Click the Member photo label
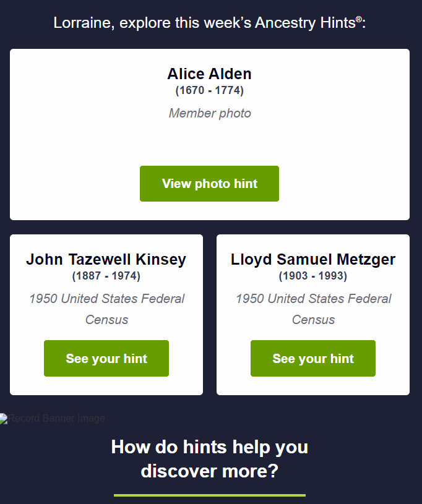Viewport: 422px width, 504px height. pyautogui.click(x=210, y=113)
